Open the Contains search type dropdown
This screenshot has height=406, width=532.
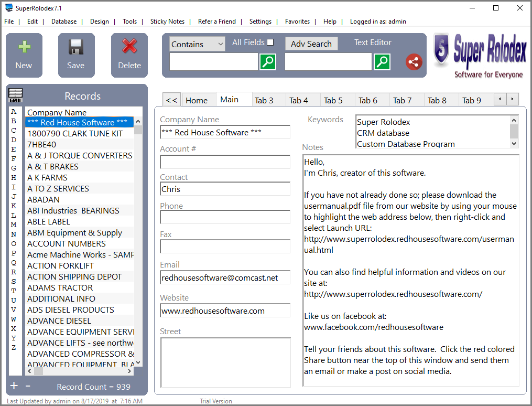(x=197, y=44)
